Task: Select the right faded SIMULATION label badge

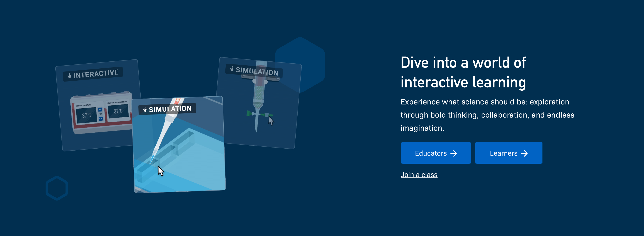Action: [x=254, y=71]
